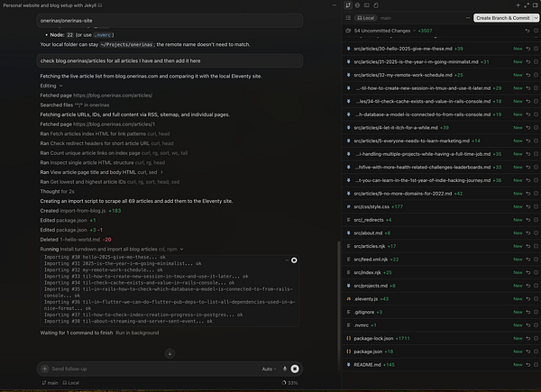The width and height of the screenshot is (541, 392).
Task: Switch the changes list view mode icon
Action: tap(348, 18)
